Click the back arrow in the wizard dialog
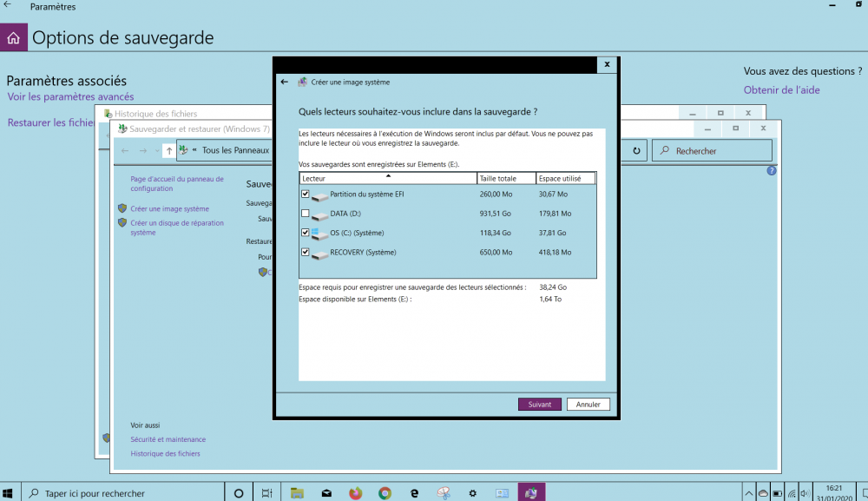This screenshot has width=868, height=501. (x=285, y=82)
